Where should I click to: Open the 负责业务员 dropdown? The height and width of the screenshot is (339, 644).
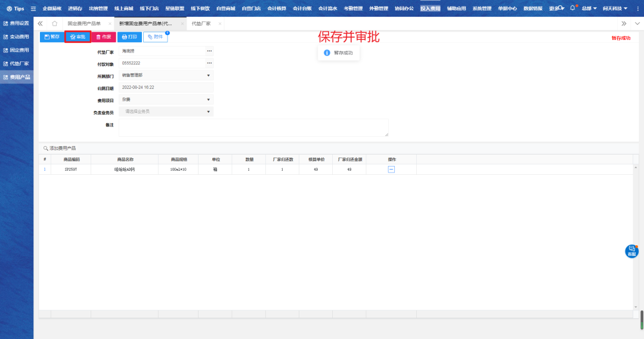tap(209, 112)
